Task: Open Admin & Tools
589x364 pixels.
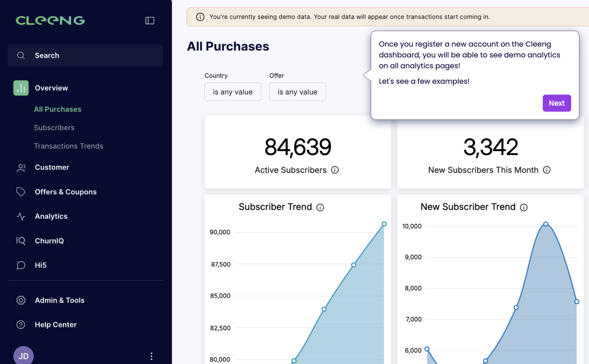Action: click(60, 300)
